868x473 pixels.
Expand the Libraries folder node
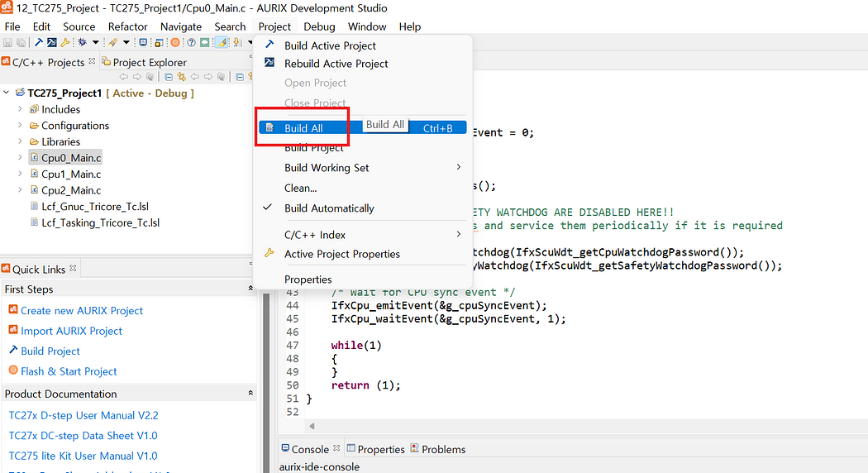pos(20,141)
